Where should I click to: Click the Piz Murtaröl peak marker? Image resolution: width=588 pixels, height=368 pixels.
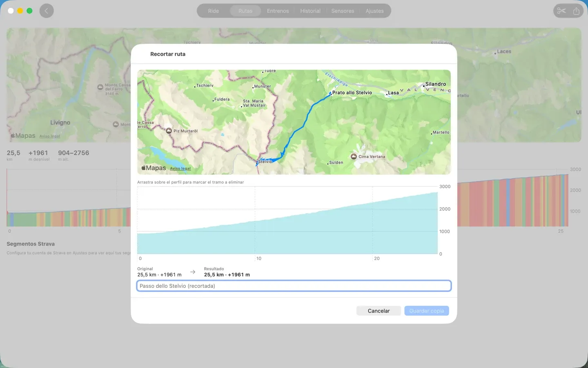[x=169, y=131]
